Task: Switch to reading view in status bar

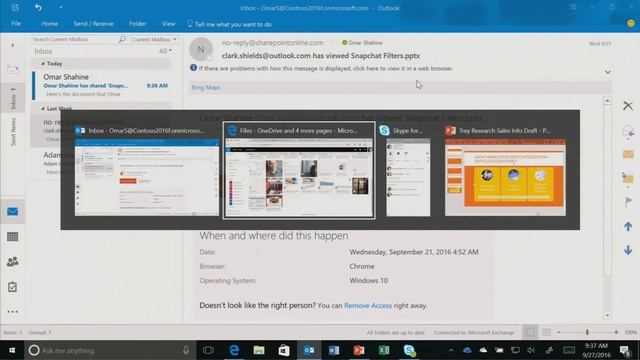Action: (x=546, y=332)
